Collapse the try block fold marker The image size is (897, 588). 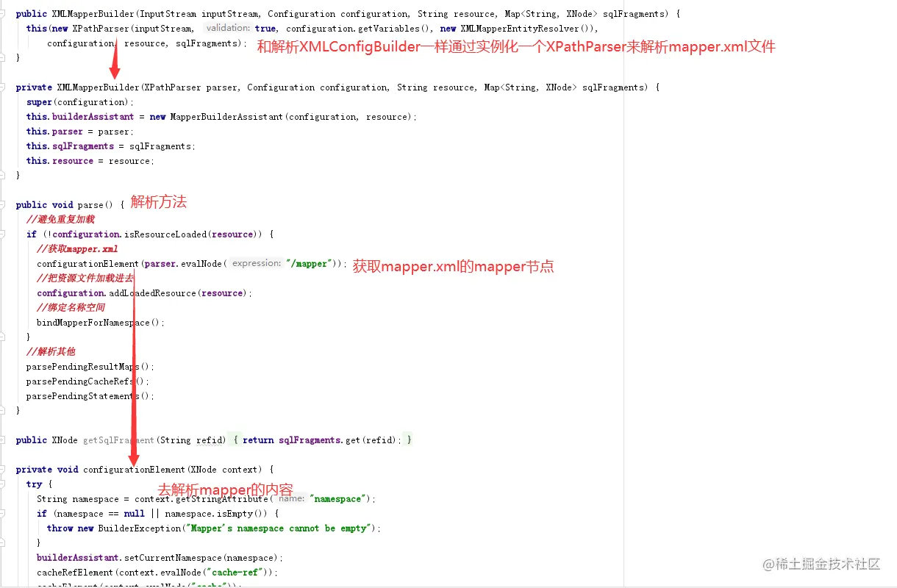tap(4, 484)
